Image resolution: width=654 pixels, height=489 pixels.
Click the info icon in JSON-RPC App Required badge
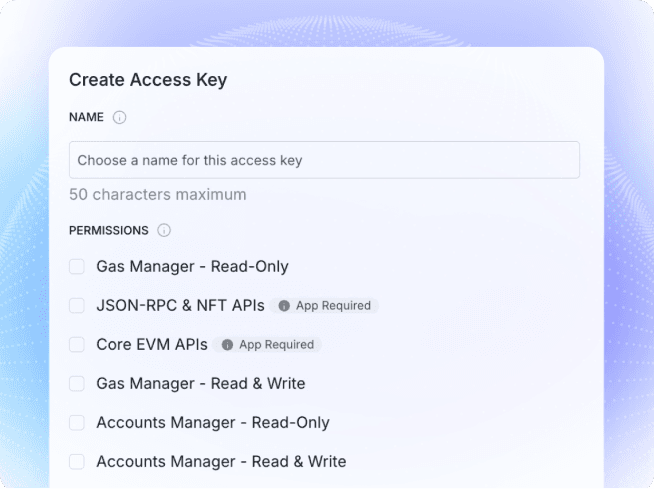[x=284, y=306]
